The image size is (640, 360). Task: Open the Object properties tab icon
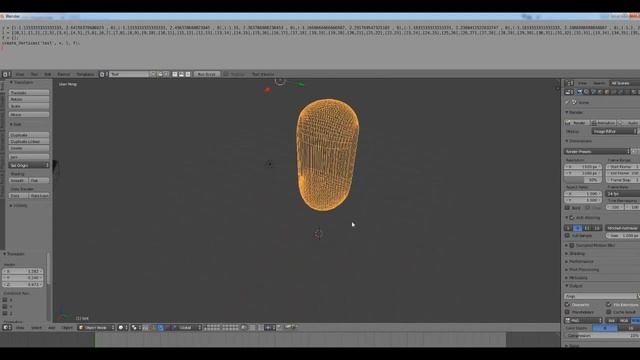(x=607, y=92)
